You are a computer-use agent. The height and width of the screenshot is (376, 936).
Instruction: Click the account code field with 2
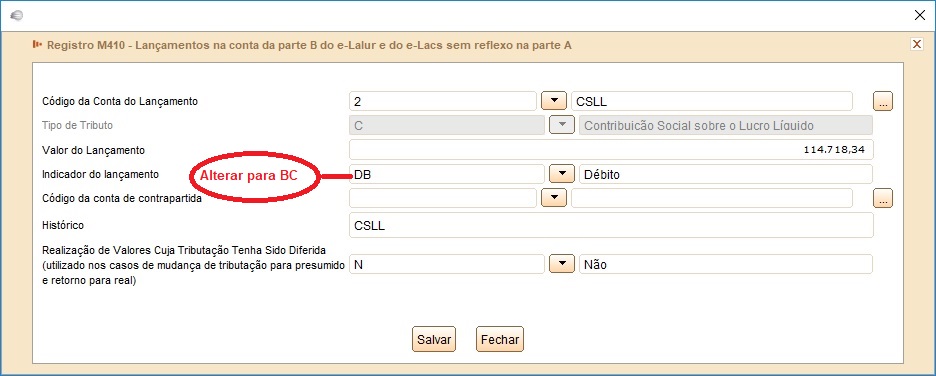click(443, 101)
